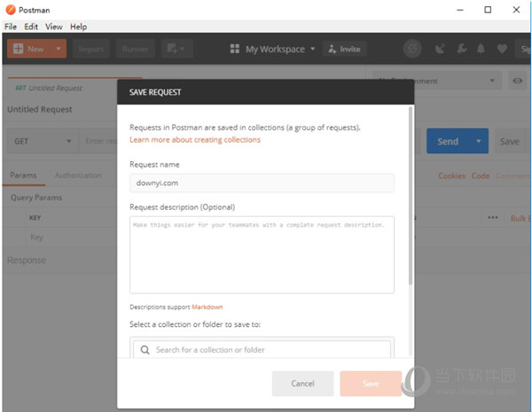This screenshot has width=532, height=412.
Task: Minimize the Postman window
Action: click(460, 10)
